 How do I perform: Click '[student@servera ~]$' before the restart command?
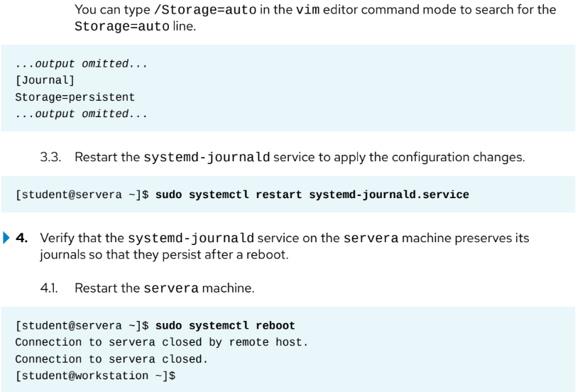[82, 195]
